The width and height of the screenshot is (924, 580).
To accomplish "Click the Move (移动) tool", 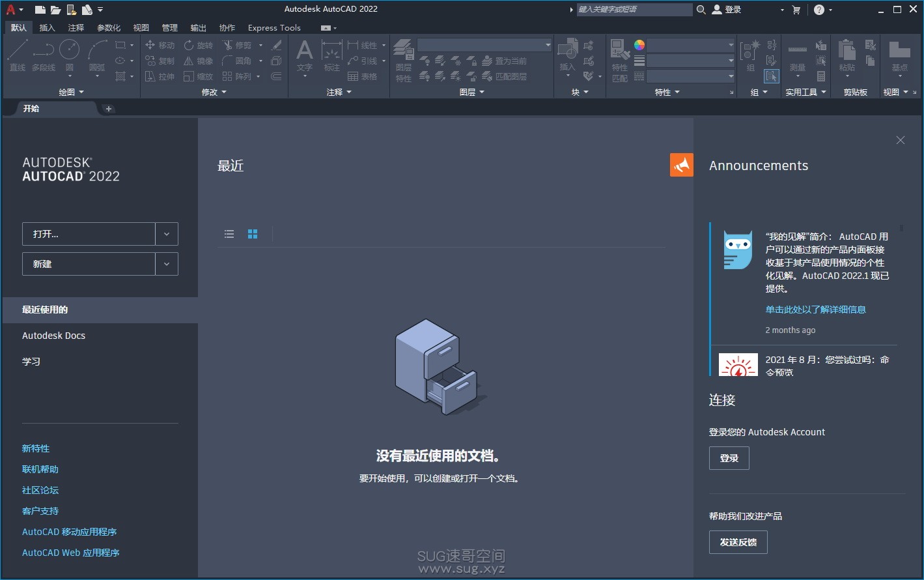I will click(x=160, y=45).
